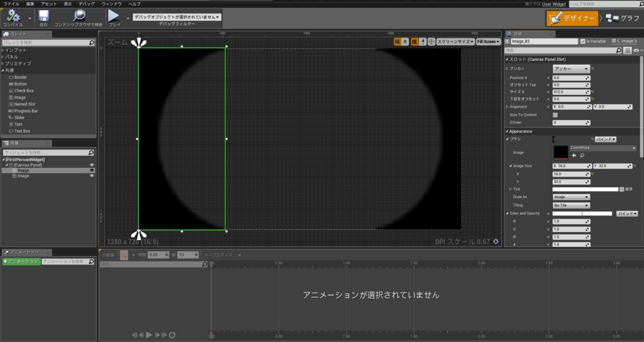Viewport: 644px width, 342px height.
Task: Click the magnifier in details search
Action: tap(619, 50)
